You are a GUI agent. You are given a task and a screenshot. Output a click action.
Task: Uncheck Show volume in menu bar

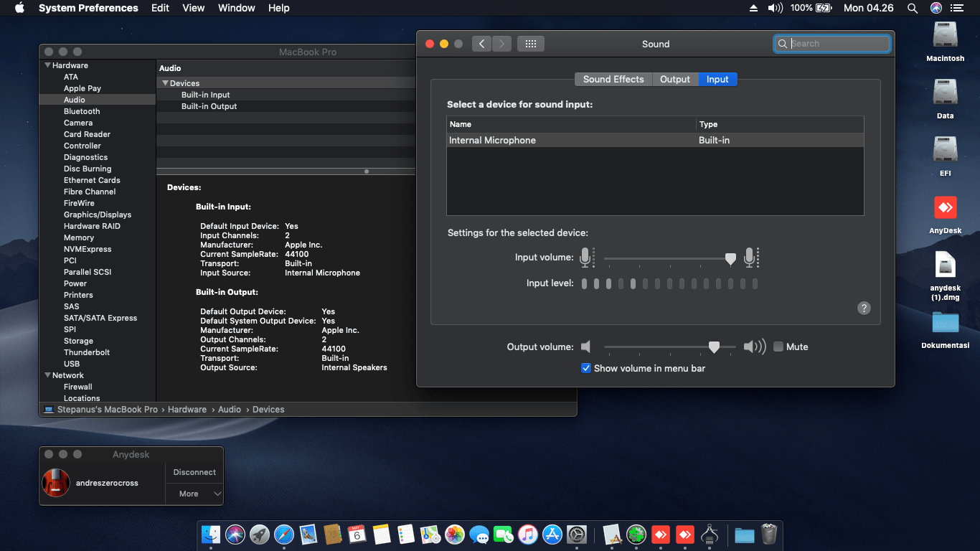[586, 368]
